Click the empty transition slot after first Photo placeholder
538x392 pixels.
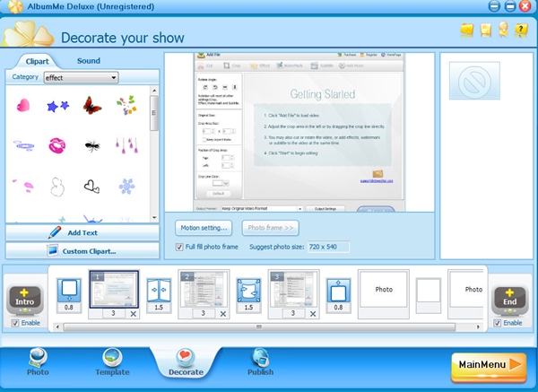click(429, 295)
